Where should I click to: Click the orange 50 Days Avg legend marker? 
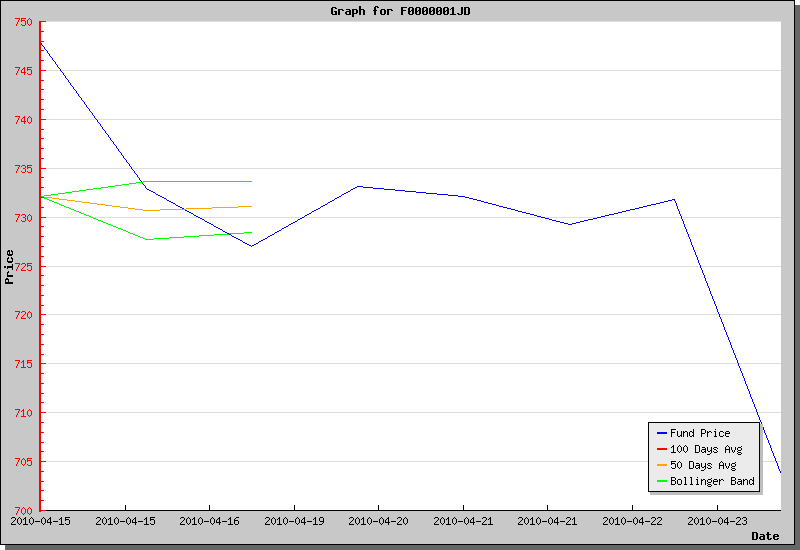point(662,465)
